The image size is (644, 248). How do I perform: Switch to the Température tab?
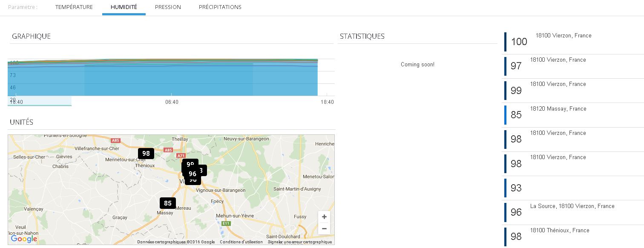point(74,7)
